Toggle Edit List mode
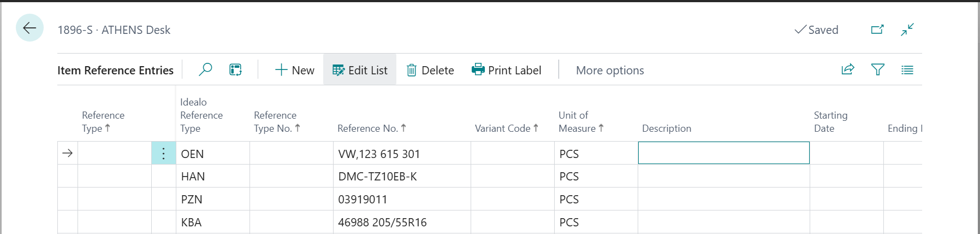Viewport: 980px width, 234px height. click(360, 70)
